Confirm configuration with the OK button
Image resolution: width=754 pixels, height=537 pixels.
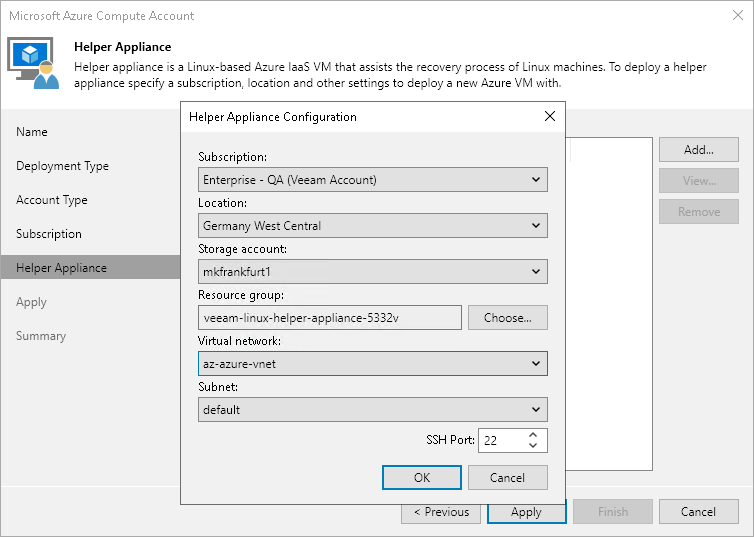click(422, 477)
